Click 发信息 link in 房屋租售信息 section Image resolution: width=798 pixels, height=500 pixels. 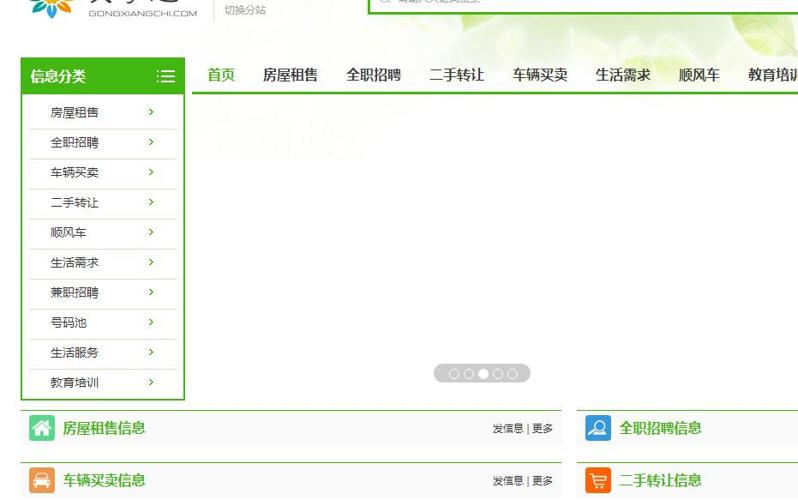(507, 428)
